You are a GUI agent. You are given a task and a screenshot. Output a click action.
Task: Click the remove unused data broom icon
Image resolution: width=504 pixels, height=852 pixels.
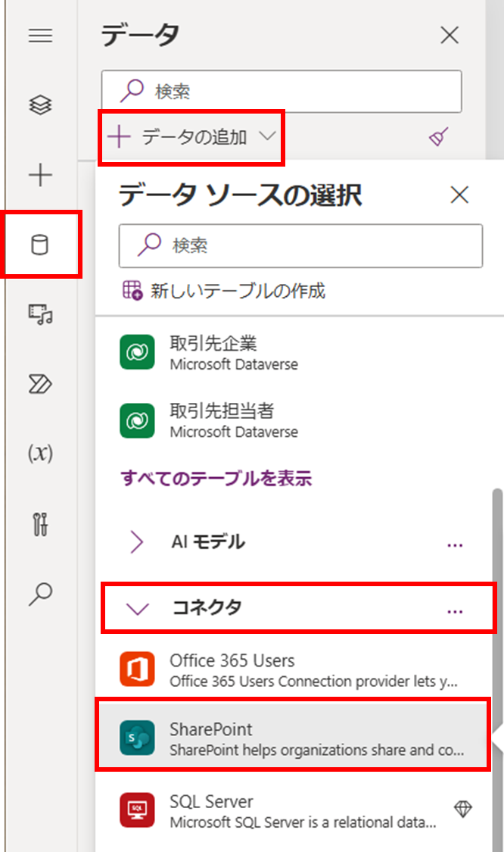(439, 137)
